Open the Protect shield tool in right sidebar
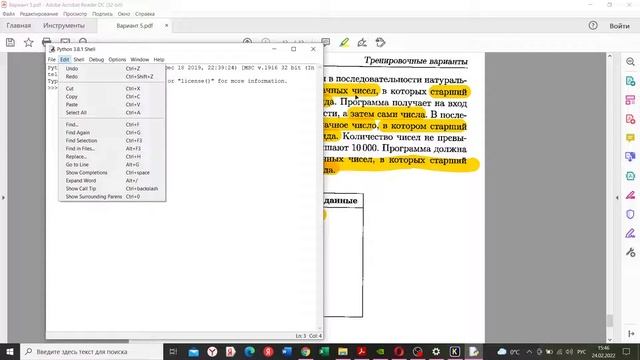Screen dimensions: 640x360 [x=630, y=214]
